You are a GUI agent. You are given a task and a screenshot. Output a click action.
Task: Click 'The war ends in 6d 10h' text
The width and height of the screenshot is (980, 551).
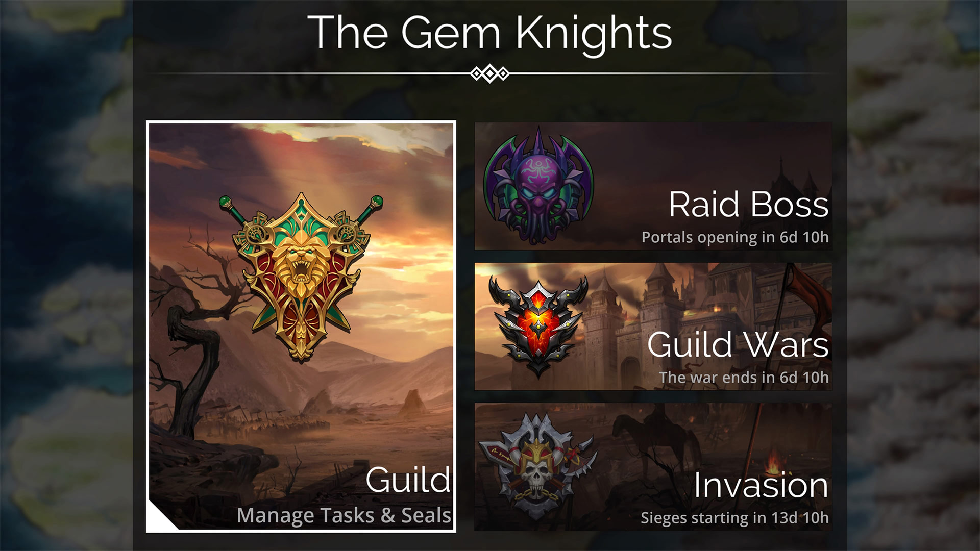744,378
